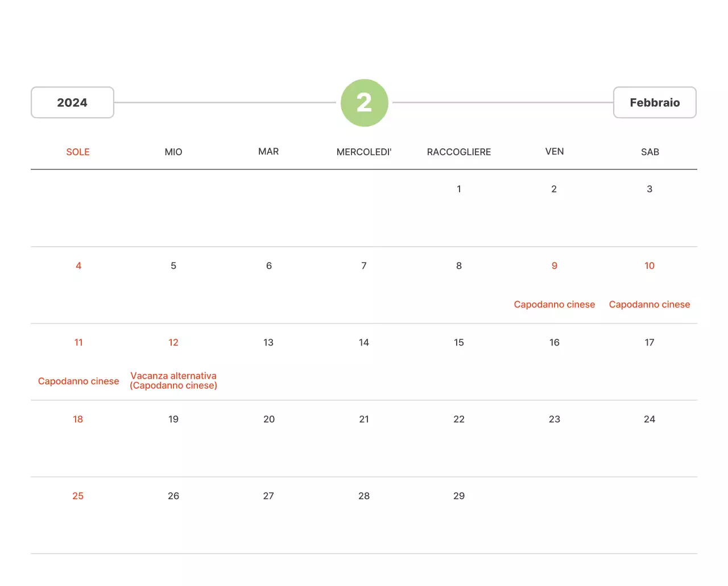
Task: Click the SAB column header
Action: tap(650, 152)
